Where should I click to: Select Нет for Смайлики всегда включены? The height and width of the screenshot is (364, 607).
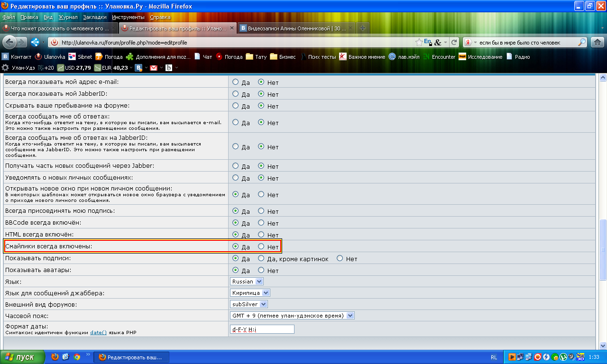pyautogui.click(x=261, y=246)
